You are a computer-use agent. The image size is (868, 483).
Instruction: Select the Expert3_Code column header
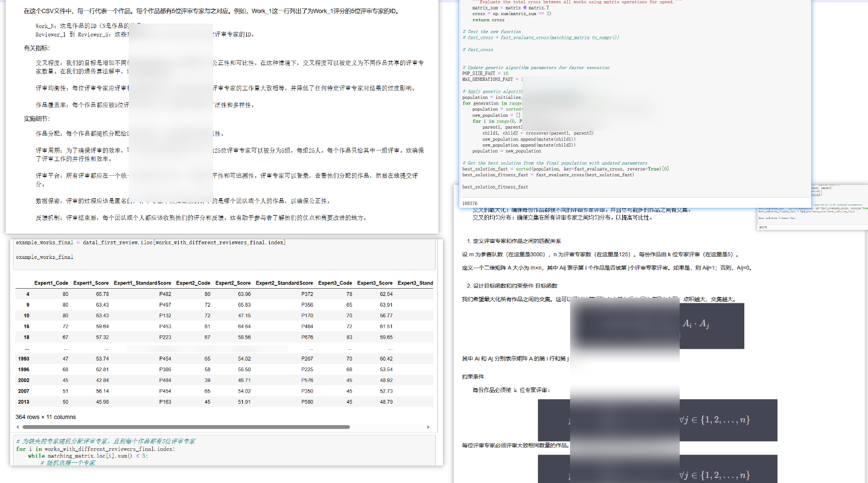pos(335,283)
